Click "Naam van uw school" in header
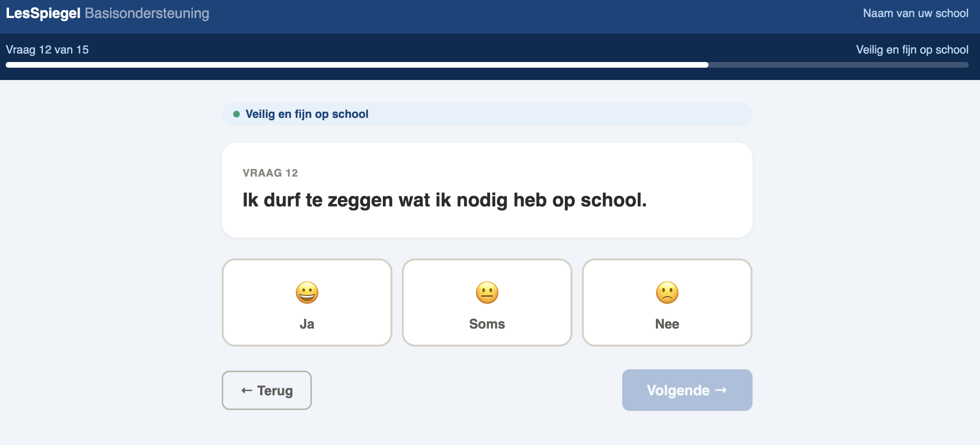 916,13
